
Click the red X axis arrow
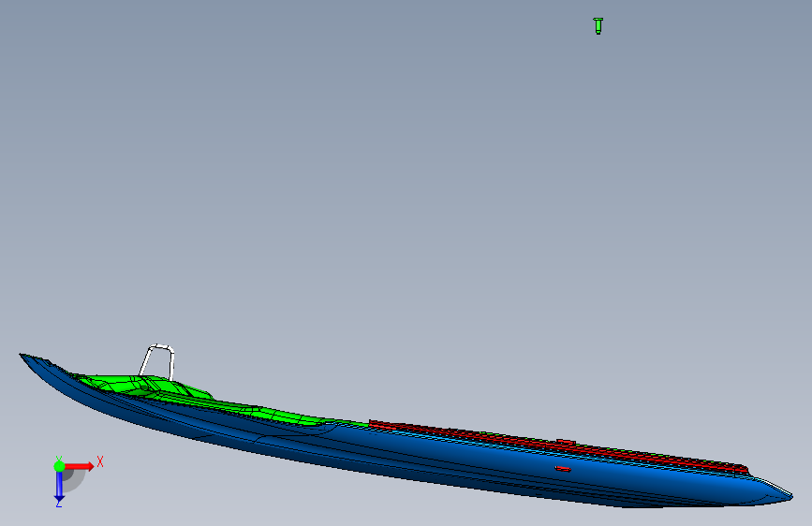point(79,466)
